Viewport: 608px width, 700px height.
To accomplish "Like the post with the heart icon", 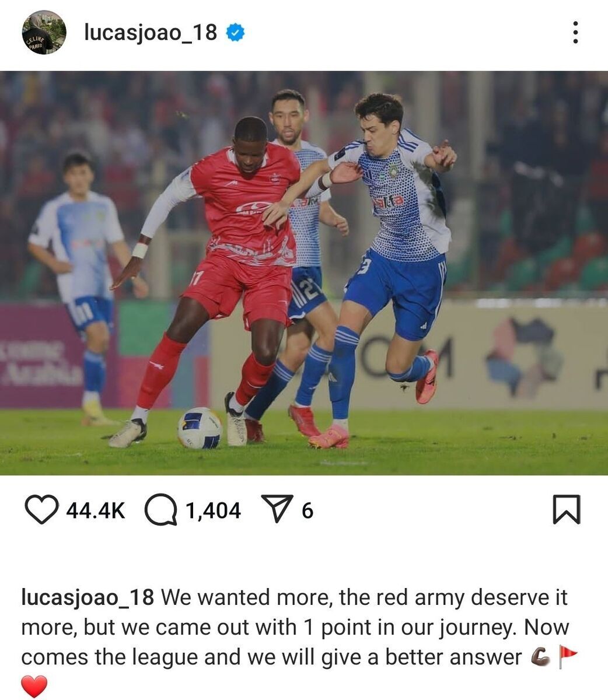I will 42,510.
